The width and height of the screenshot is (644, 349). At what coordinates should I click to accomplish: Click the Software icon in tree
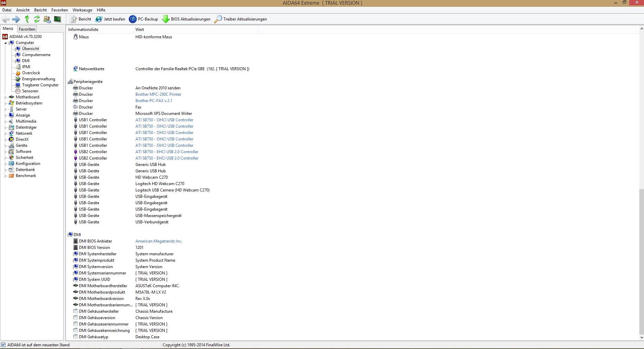coord(11,151)
